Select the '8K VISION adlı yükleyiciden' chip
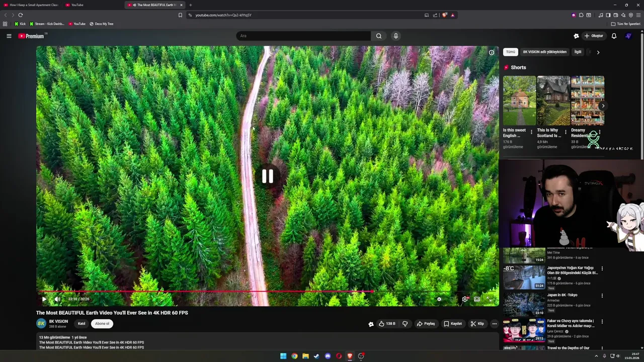The height and width of the screenshot is (362, 644). point(544,52)
